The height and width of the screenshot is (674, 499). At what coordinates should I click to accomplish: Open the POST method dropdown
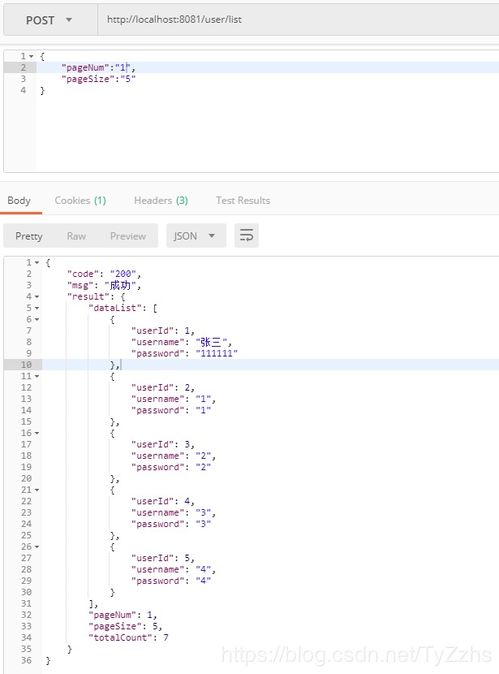coord(50,20)
